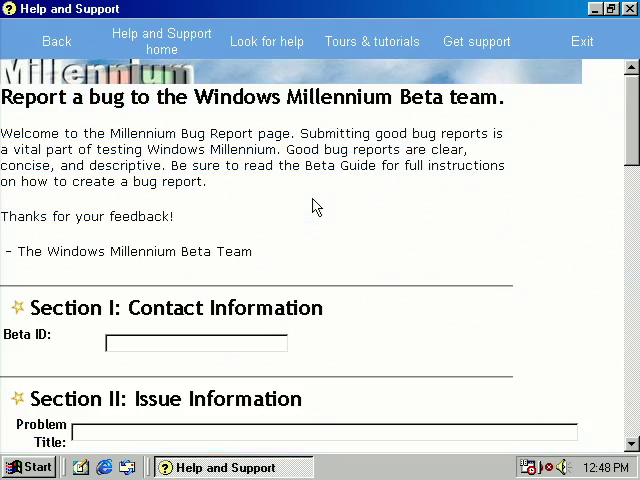Open Tours & tutorials
640x480 pixels.
pyautogui.click(x=372, y=41)
